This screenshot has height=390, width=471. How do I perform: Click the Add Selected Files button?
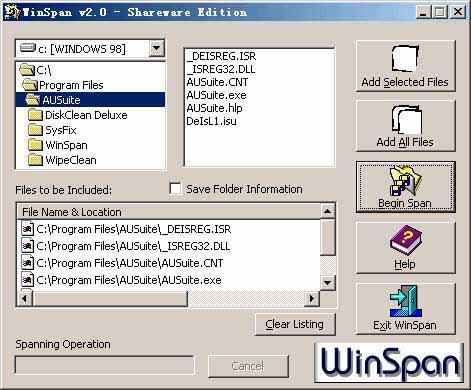(405, 66)
